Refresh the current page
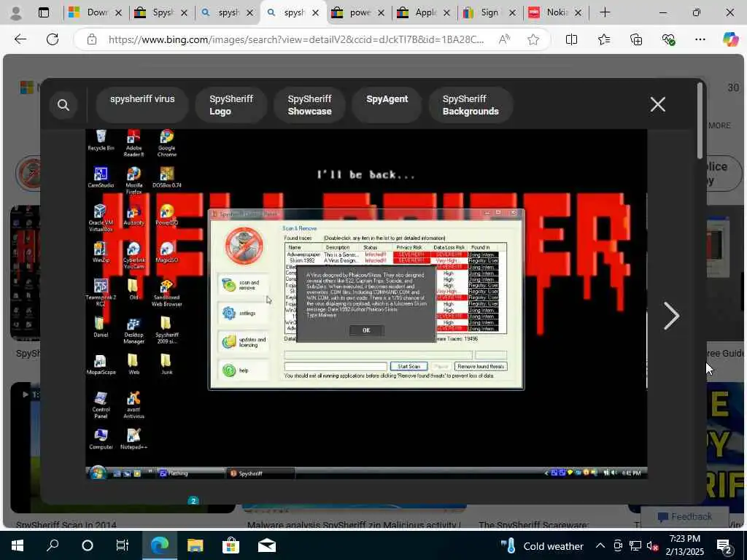This screenshot has height=560, width=747. [53, 39]
